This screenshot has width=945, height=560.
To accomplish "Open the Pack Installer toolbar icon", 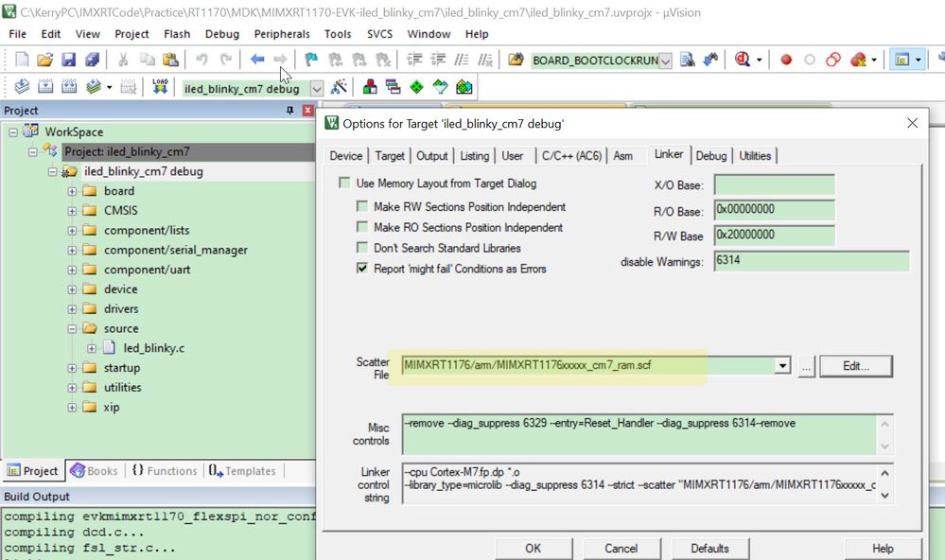I will pyautogui.click(x=464, y=87).
